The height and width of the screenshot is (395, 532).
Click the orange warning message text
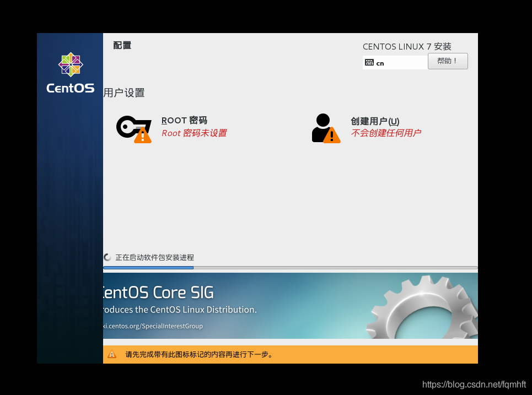[x=199, y=354]
